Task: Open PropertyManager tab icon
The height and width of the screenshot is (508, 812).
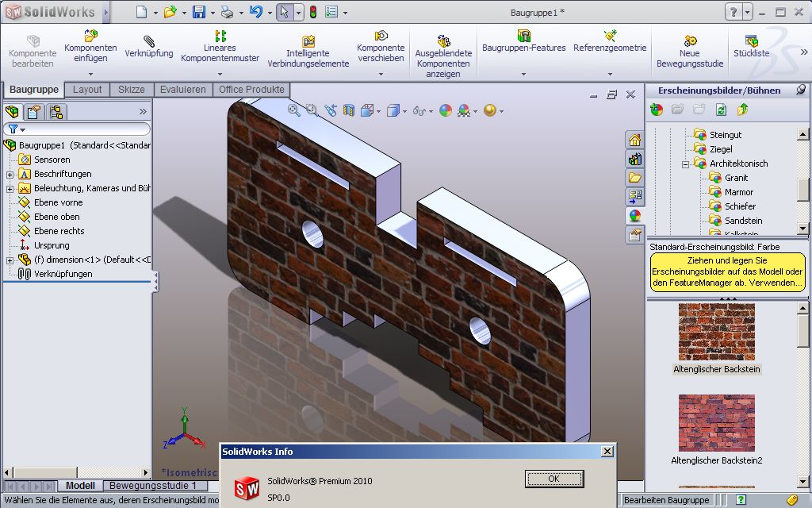Action: click(34, 111)
